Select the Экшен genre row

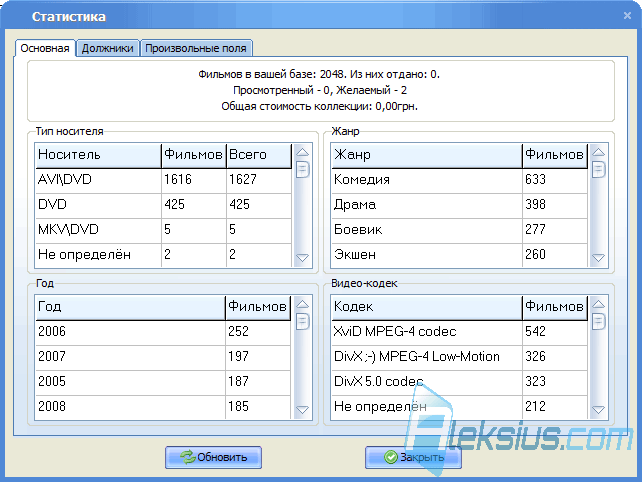459,255
